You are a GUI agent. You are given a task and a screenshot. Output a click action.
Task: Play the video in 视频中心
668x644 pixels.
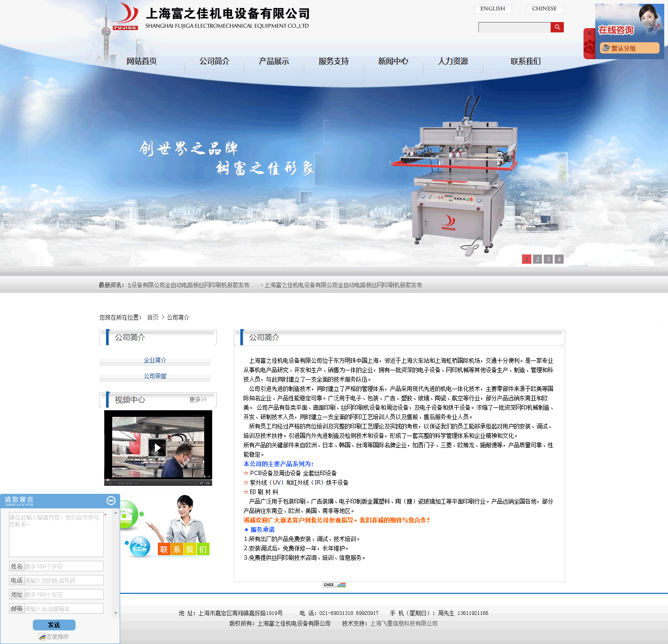click(x=157, y=448)
